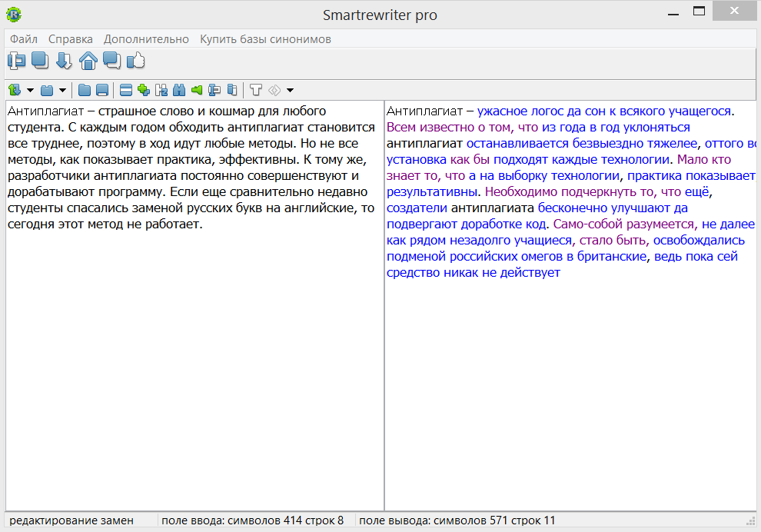Click status 'поле вывода: символов 571 строк 11'
Image resolution: width=761 pixels, height=532 pixels.
[x=457, y=520]
